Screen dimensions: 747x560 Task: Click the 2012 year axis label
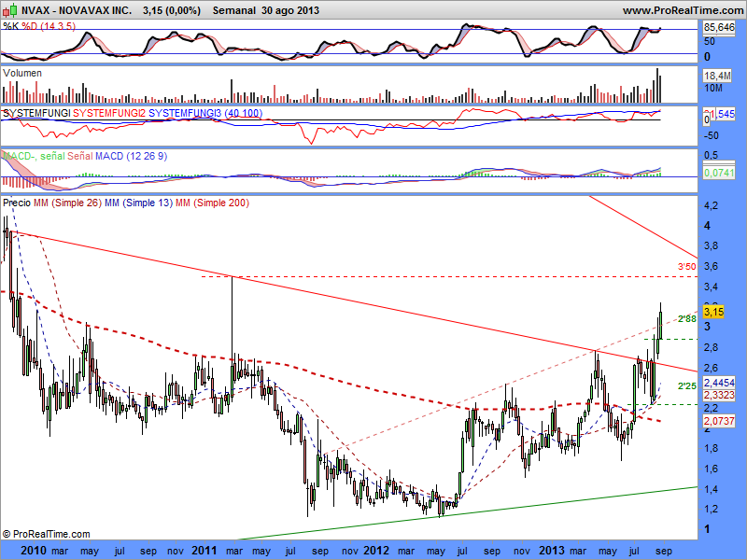point(376,551)
